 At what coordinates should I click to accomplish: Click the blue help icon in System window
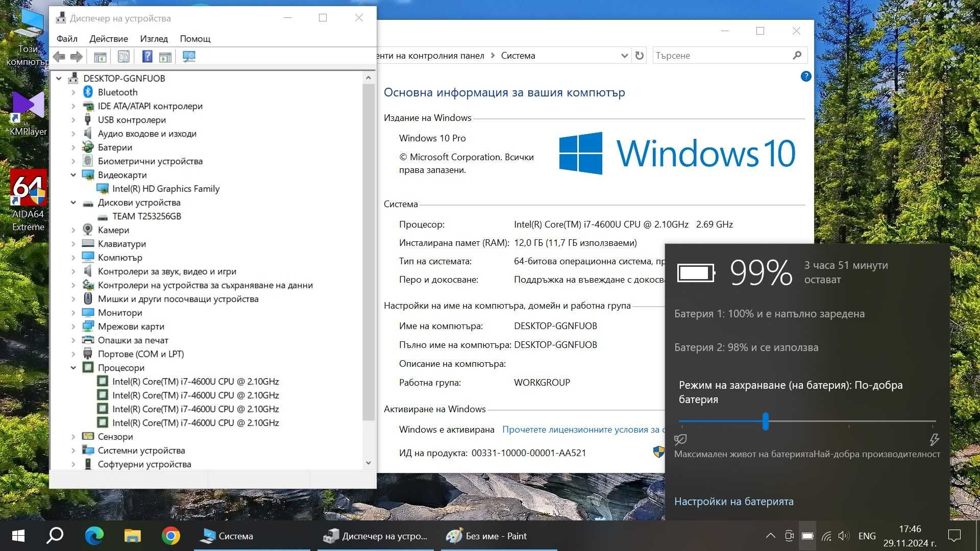click(806, 77)
